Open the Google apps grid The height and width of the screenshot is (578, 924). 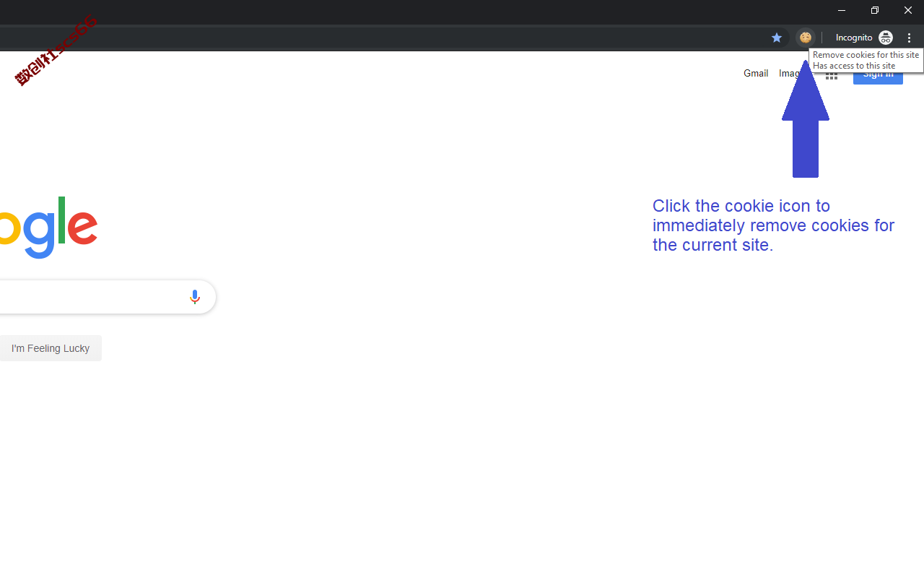coord(832,75)
